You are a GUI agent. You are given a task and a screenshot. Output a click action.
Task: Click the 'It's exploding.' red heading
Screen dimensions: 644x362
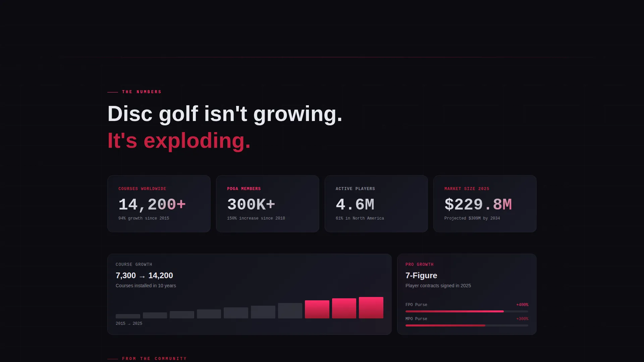click(179, 141)
